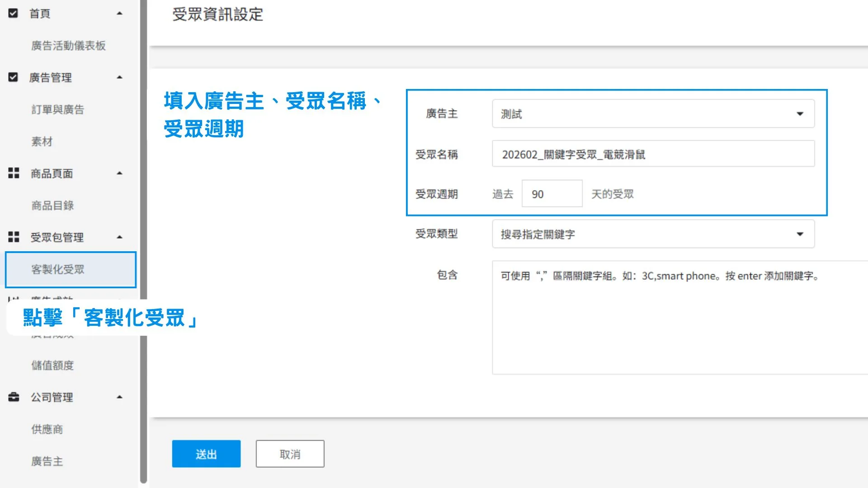Open the 廣告活動儀表板 menu item
868x488 pixels.
coord(68,45)
